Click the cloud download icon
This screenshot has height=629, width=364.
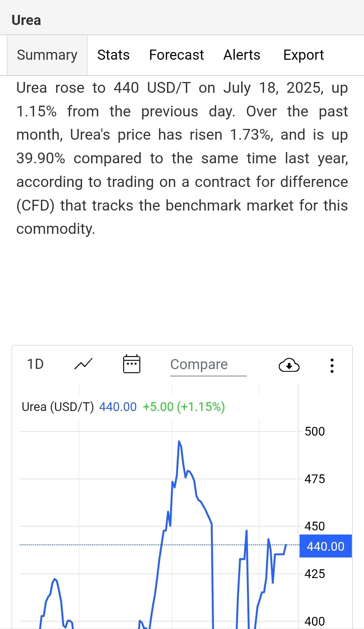pos(289,365)
